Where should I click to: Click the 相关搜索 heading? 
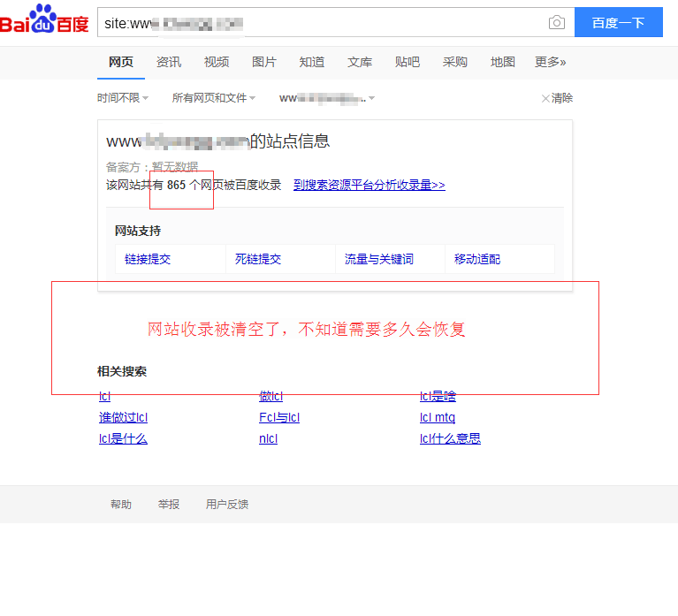point(122,371)
